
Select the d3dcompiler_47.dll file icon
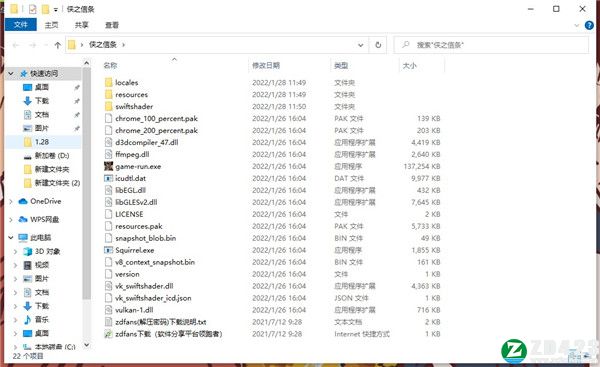click(109, 142)
